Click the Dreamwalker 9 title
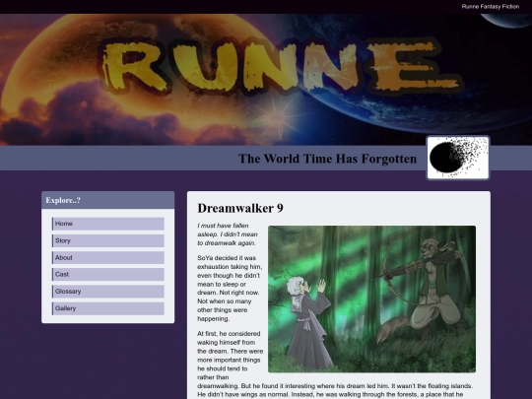Screen dimensions: 532x399 click(240, 208)
